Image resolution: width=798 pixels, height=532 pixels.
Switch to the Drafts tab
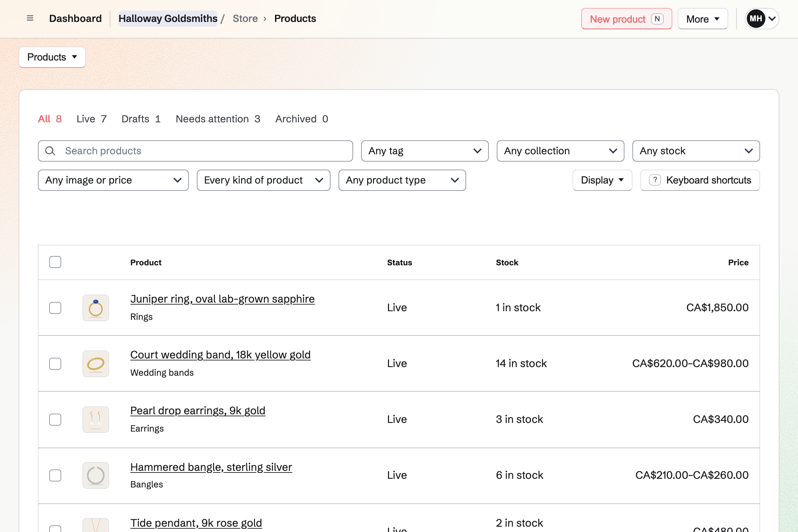coord(141,119)
